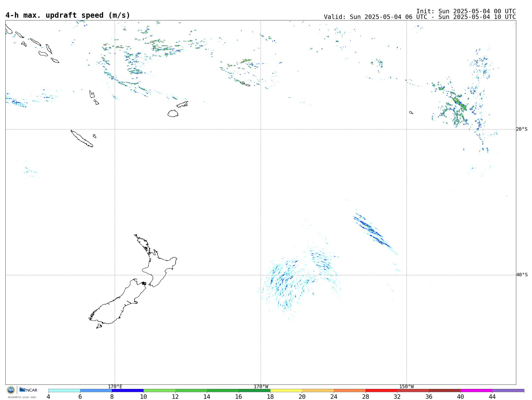The image size is (532, 400).
Task: Pick the light cyan 4-6 colorbar swatch
Action: pyautogui.click(x=64, y=391)
